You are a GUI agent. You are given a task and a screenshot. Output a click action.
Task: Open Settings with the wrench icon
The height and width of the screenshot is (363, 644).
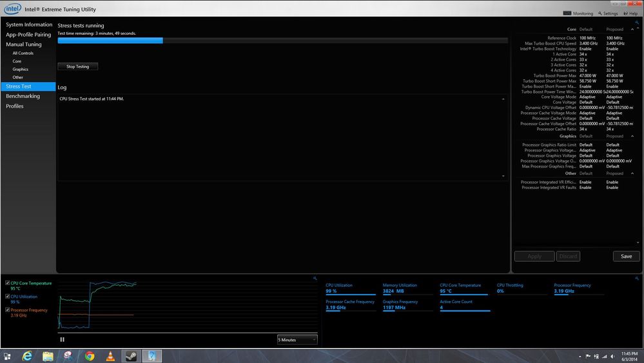pos(608,13)
